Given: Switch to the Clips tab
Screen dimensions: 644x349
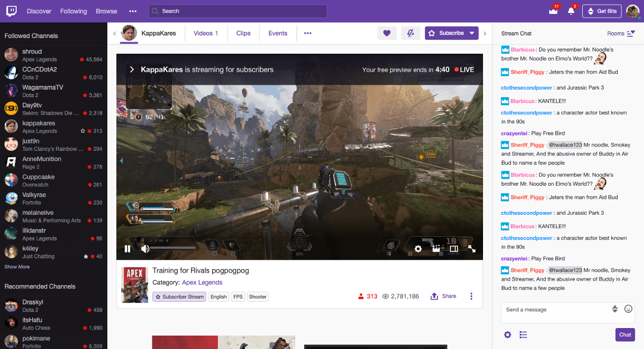Looking at the screenshot, I should (243, 33).
